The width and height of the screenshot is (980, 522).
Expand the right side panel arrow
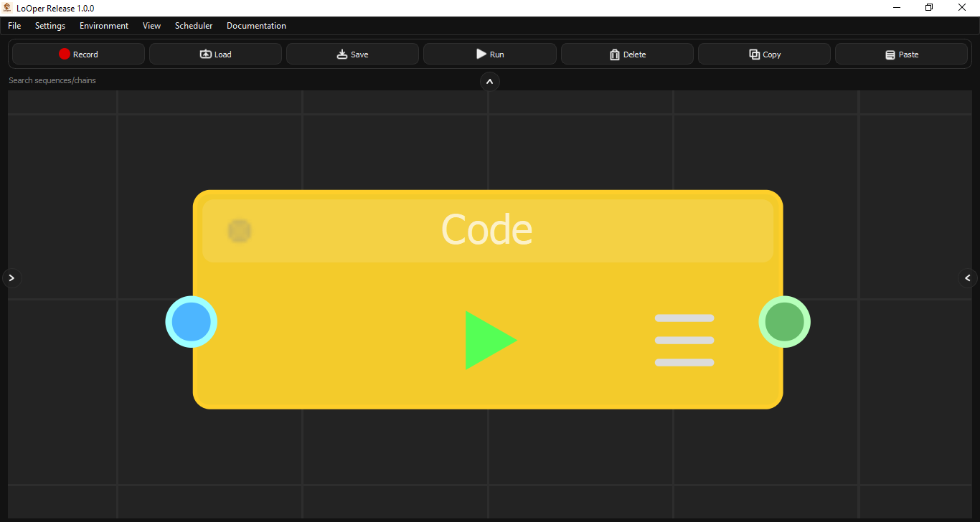coord(968,277)
